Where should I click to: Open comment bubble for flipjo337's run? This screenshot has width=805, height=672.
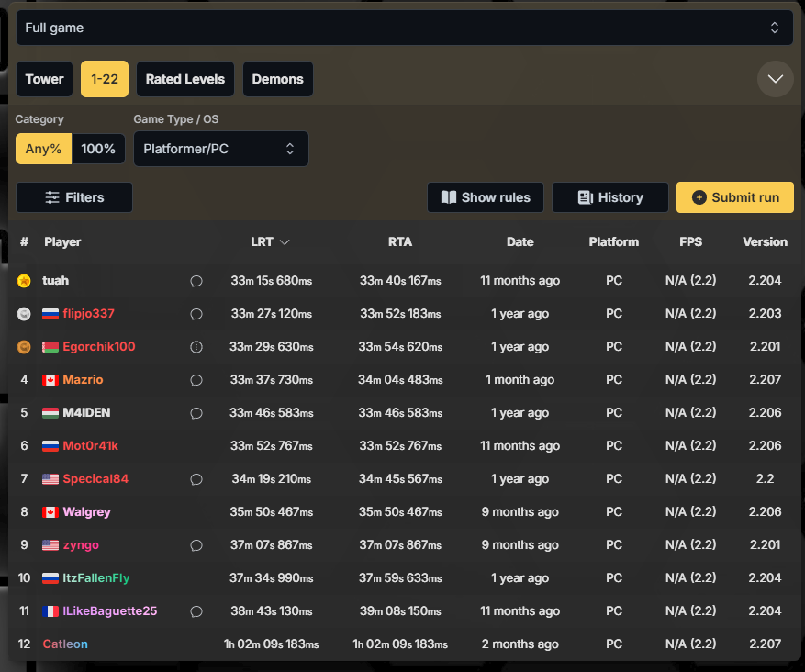(x=196, y=314)
